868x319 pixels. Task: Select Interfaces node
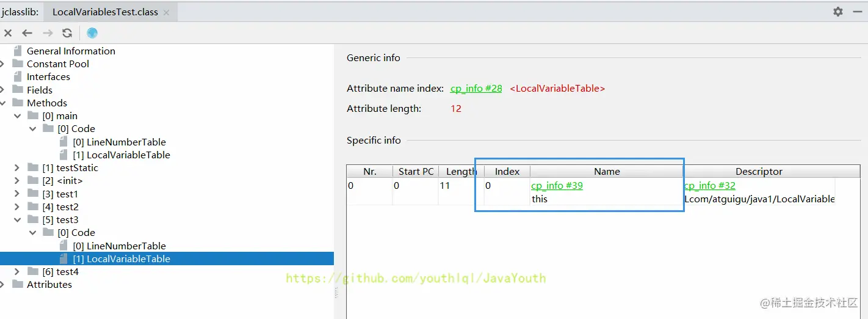(48, 77)
